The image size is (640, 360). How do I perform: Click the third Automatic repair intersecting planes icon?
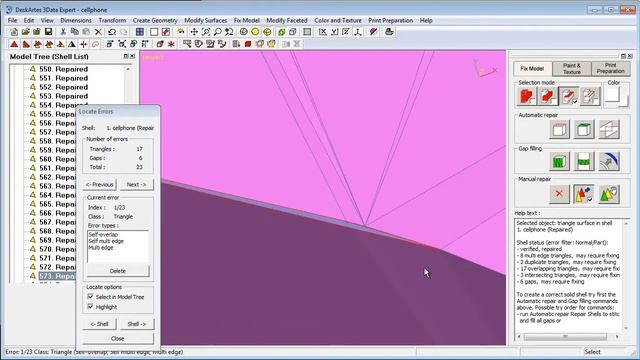609,130
